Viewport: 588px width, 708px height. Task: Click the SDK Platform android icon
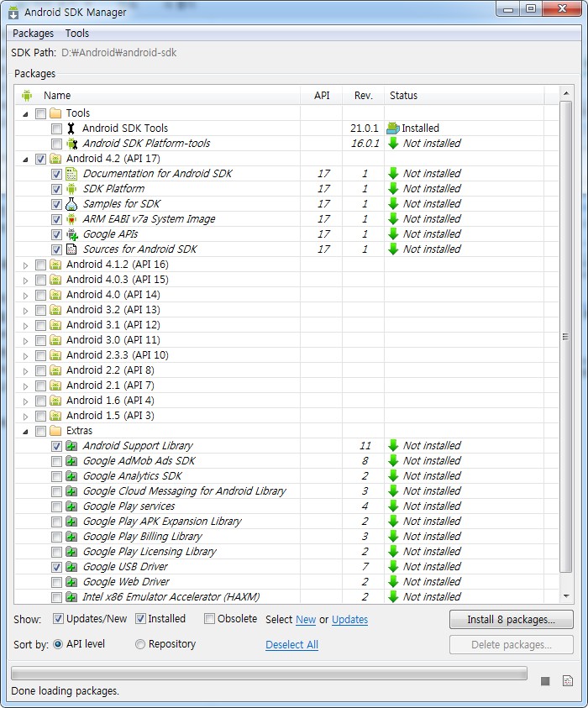point(71,189)
